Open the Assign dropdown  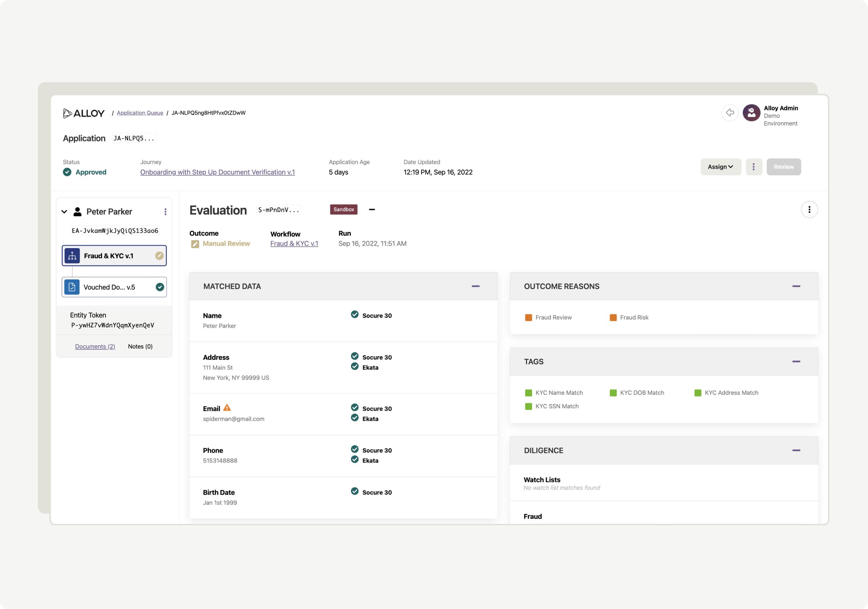tap(720, 167)
